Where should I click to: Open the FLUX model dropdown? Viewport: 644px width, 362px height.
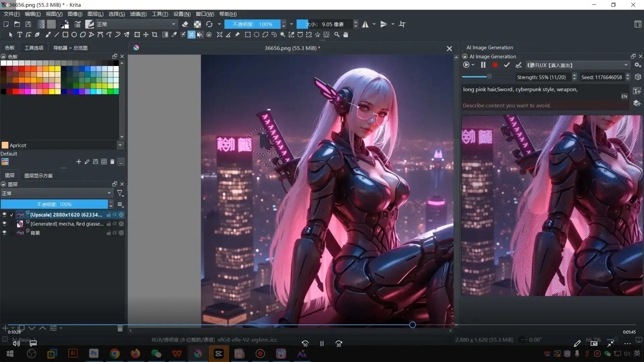point(626,65)
